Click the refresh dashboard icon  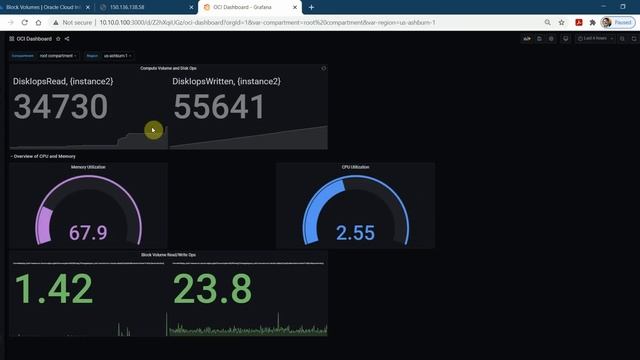click(634, 39)
